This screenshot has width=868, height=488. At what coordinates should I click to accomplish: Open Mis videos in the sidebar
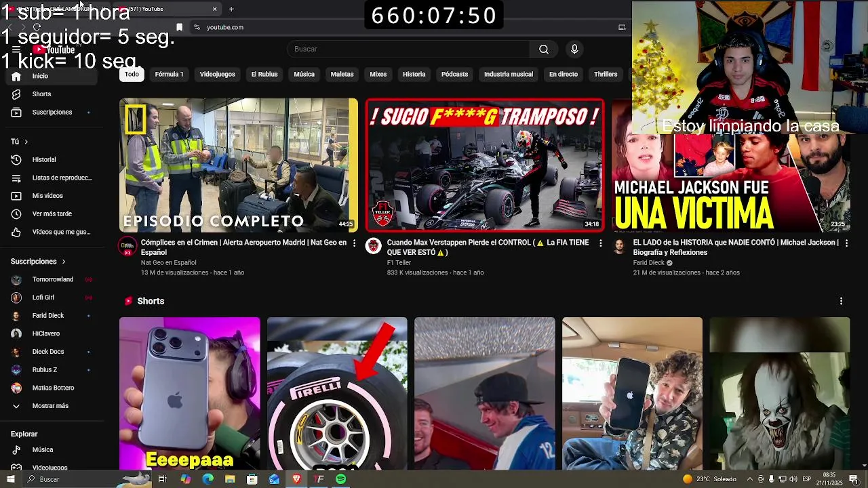click(51, 196)
